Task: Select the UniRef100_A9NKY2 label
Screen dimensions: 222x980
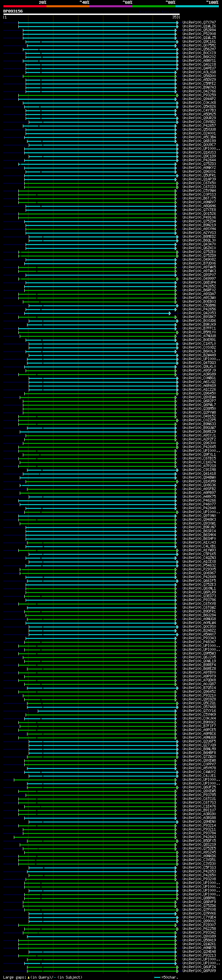Action: click(x=199, y=168)
